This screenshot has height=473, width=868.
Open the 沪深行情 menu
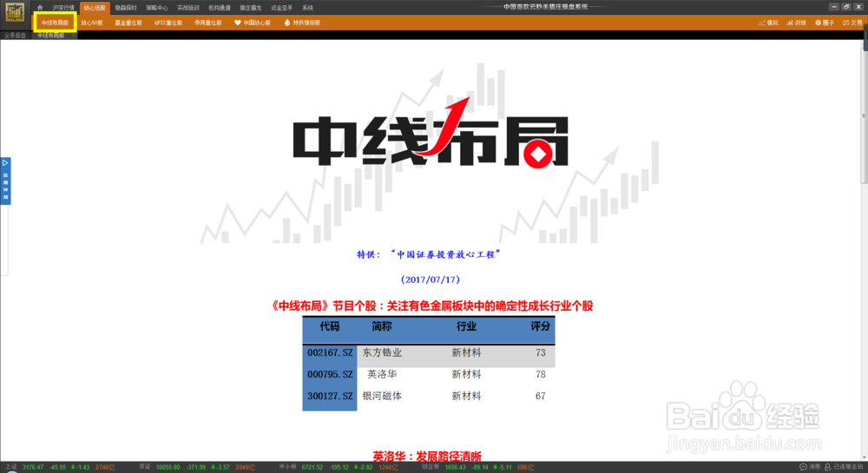click(63, 8)
